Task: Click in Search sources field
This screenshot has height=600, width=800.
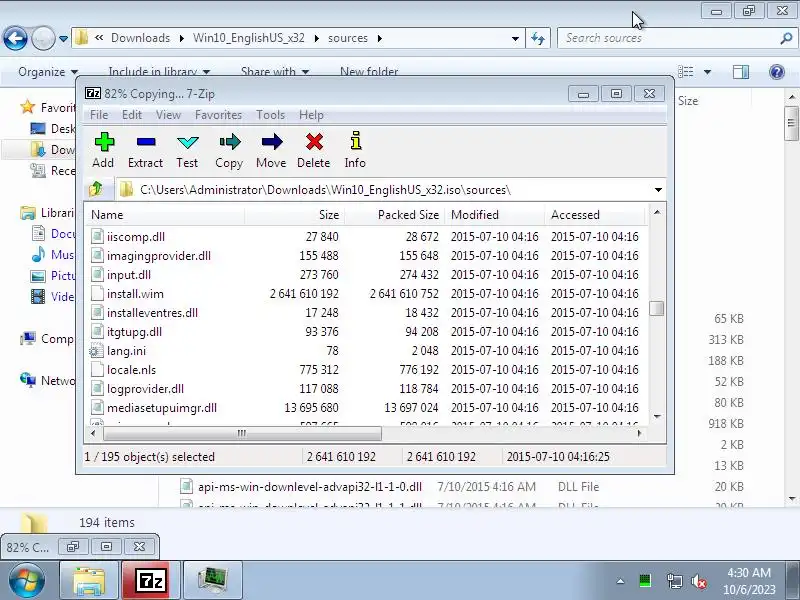Action: coord(668,38)
